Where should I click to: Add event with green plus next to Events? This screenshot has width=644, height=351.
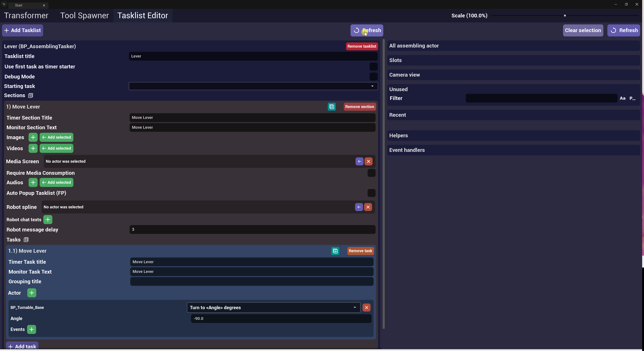[x=31, y=329]
